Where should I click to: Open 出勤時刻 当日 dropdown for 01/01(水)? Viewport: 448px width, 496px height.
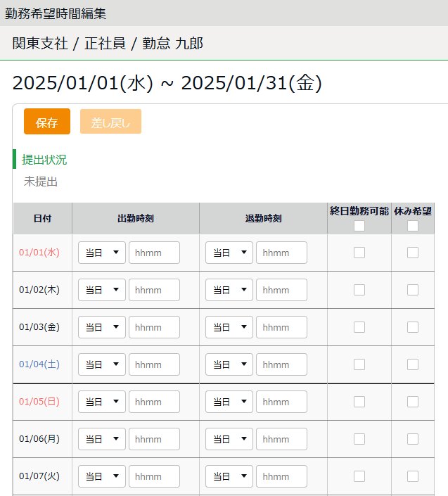click(102, 253)
